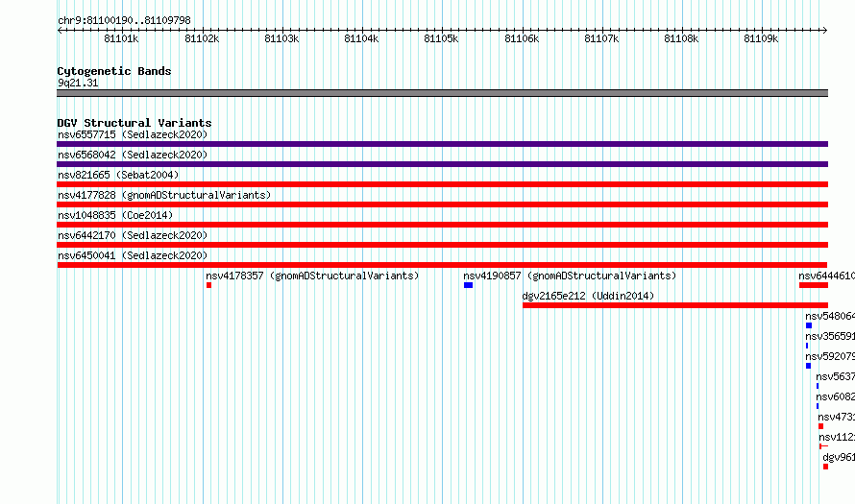Select the red bar under nsv6442170
This screenshot has height=504, width=855.
[x=442, y=245]
